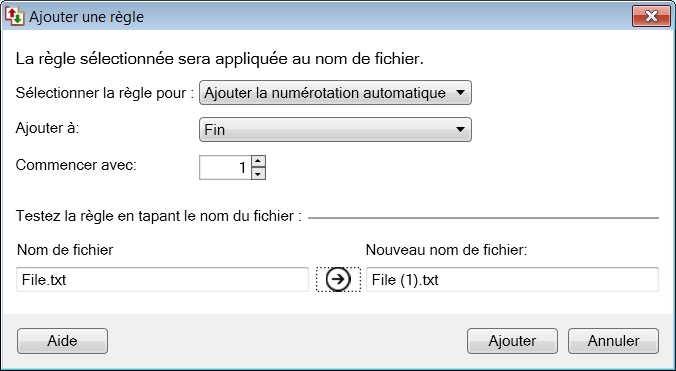
Task: Decrease the Commencer avec value with down arrow
Action: 258,174
